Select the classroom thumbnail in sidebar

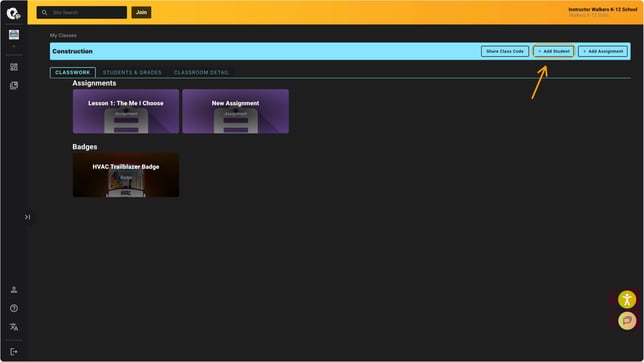14,35
